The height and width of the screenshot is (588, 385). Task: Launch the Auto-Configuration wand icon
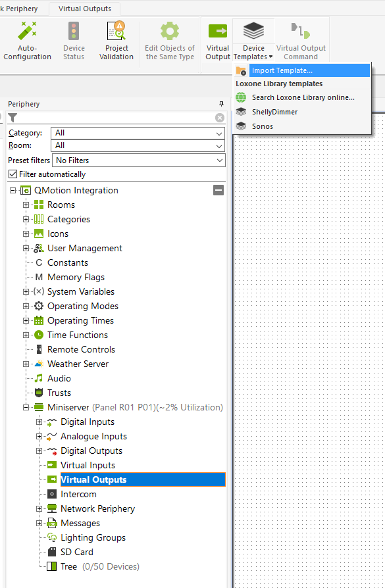(28, 31)
